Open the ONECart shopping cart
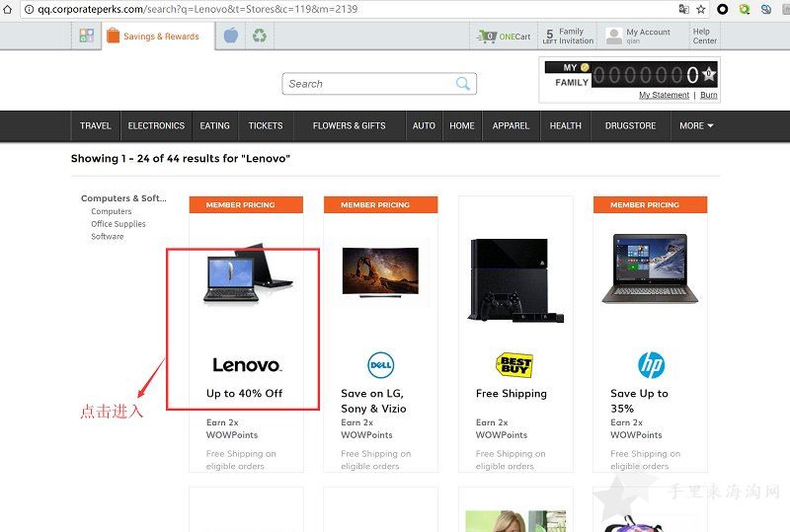 [504, 37]
